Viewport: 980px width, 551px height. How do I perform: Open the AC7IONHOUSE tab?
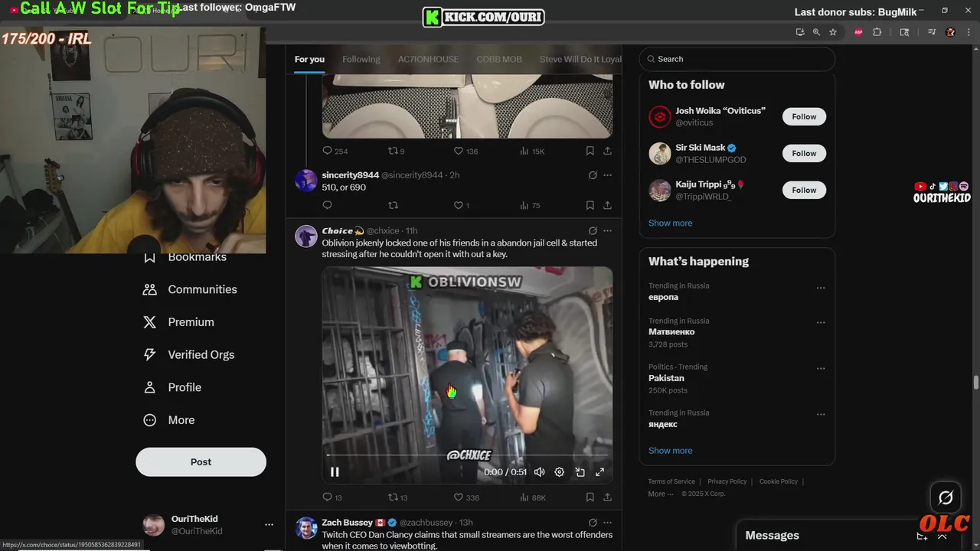428,59
